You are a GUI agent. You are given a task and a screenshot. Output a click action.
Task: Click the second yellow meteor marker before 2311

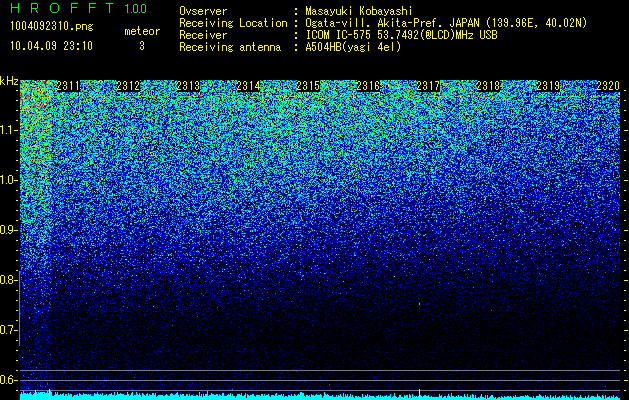49,394
